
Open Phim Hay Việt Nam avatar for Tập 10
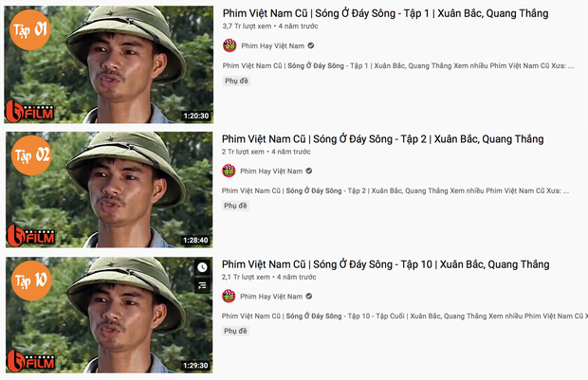(229, 296)
